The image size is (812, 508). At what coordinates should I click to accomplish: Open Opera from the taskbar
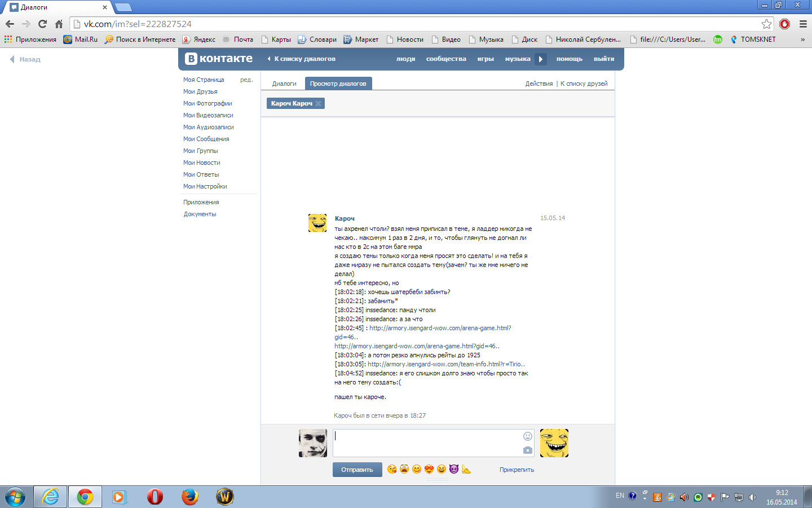coord(155,497)
